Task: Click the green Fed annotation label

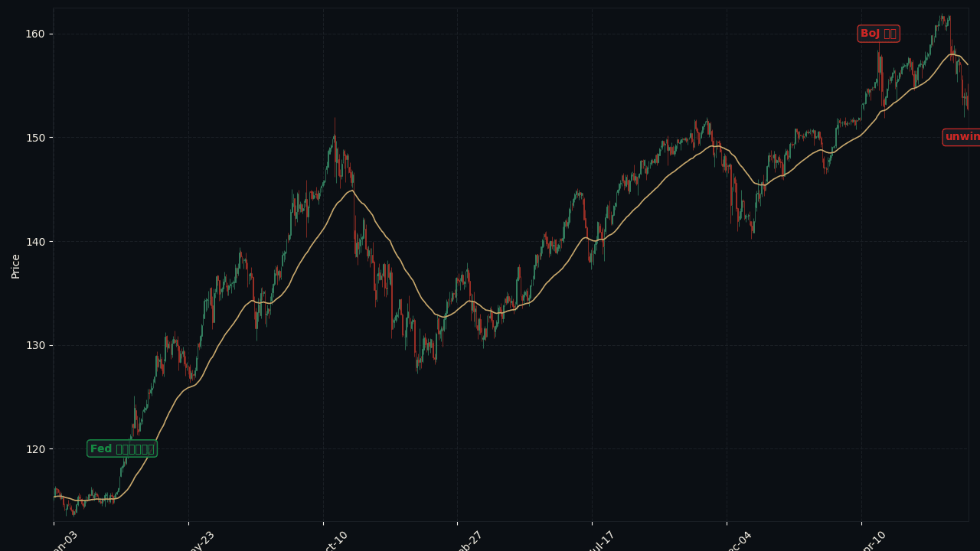Action: tap(122, 449)
